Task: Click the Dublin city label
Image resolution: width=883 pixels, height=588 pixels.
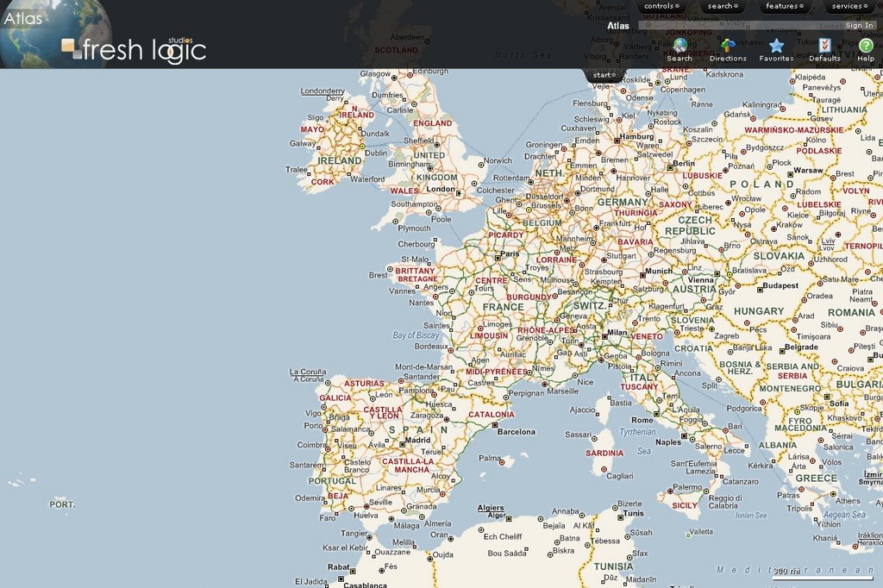Action: click(376, 153)
